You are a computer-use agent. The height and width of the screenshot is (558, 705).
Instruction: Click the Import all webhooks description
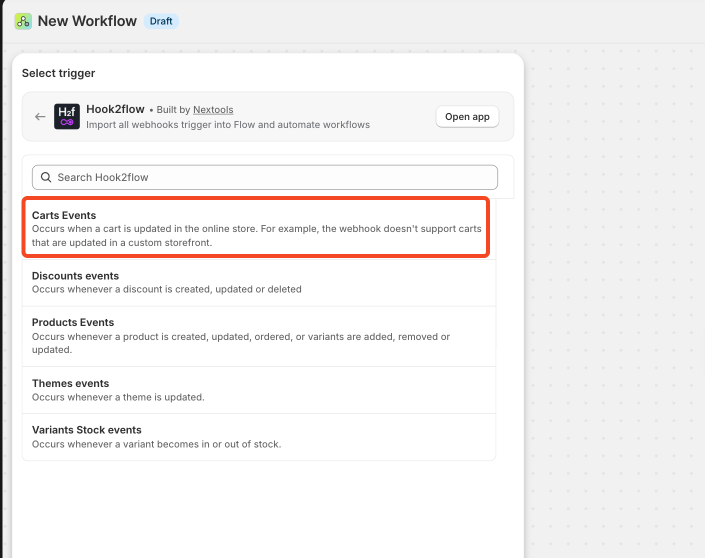pyautogui.click(x=229, y=125)
